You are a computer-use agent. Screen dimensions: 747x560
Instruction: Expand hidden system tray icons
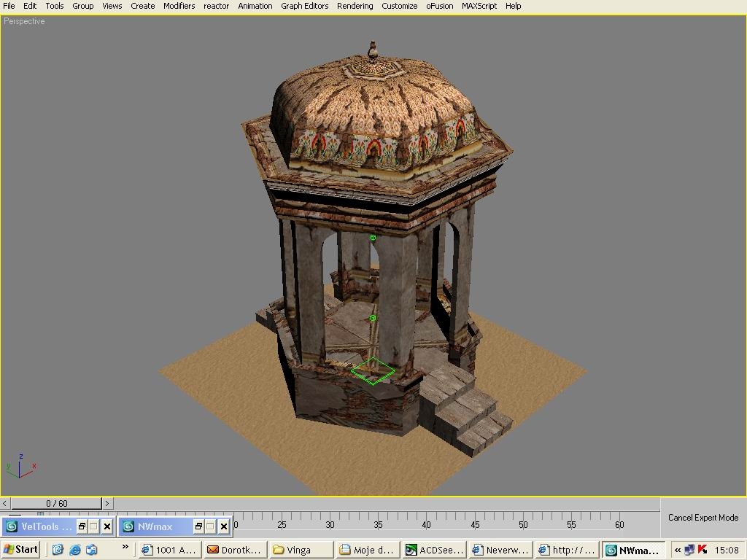tap(678, 550)
